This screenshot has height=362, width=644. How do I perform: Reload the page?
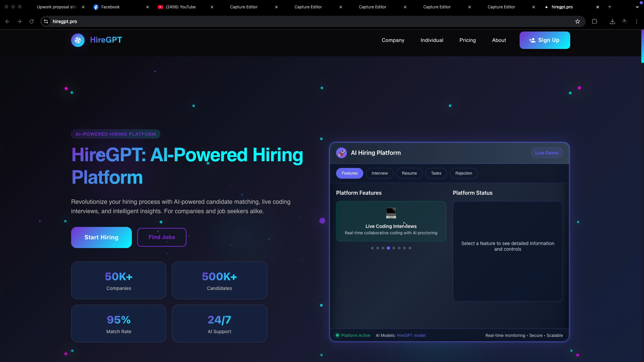pos(32,21)
